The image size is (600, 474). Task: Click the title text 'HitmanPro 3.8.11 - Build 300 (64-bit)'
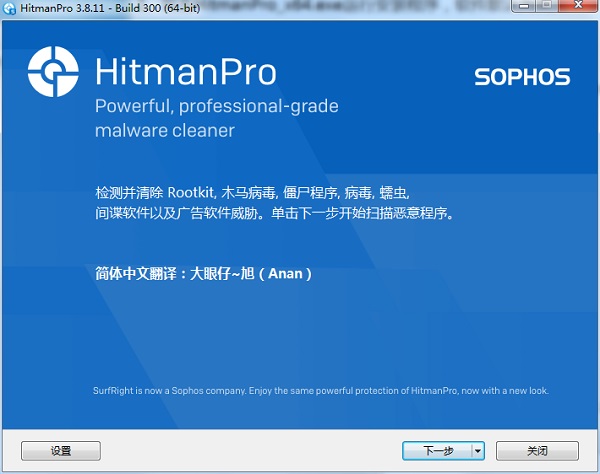point(110,8)
